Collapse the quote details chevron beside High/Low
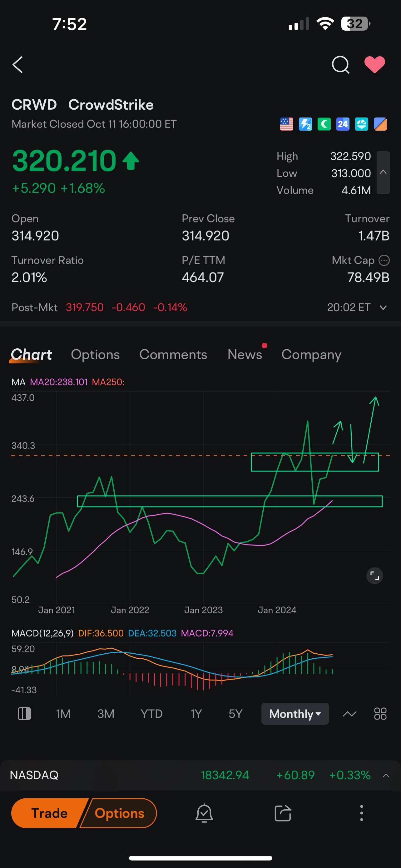 383,172
